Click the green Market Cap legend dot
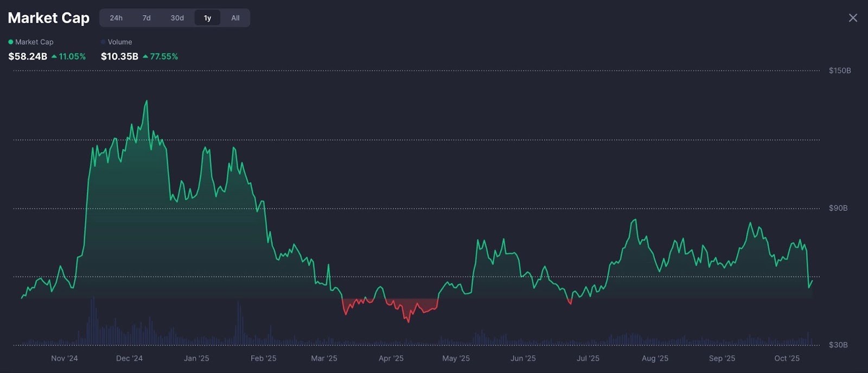868x373 pixels. click(x=11, y=42)
